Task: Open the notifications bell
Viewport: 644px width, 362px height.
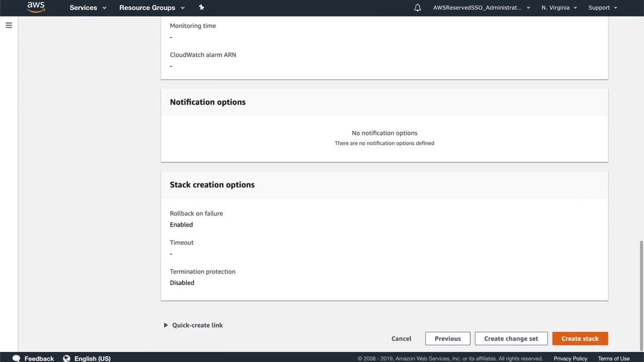Action: pos(418,8)
